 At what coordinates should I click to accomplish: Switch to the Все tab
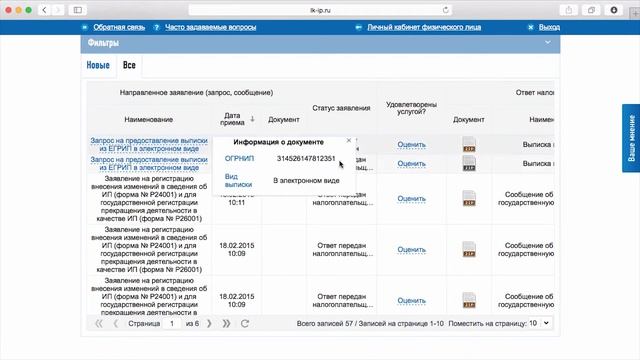[129, 65]
